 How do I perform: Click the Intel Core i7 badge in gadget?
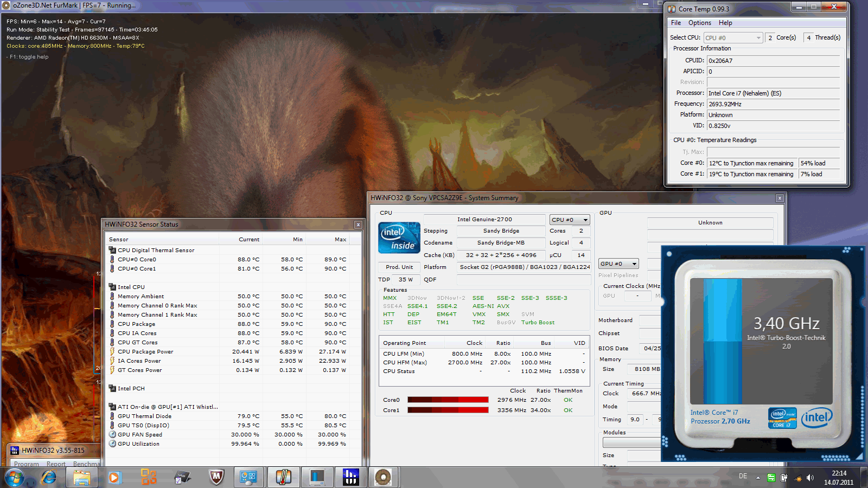[x=782, y=418]
